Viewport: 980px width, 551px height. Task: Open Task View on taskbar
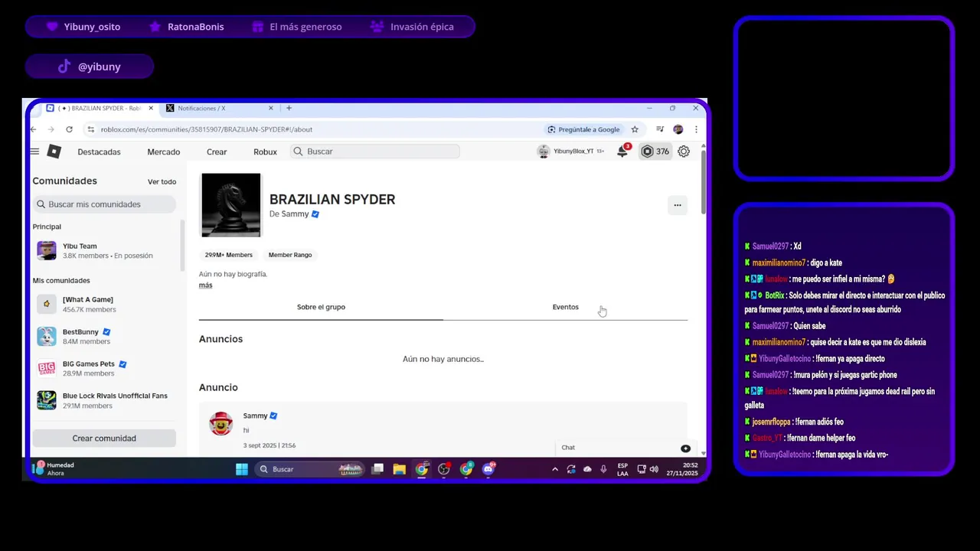tap(377, 469)
